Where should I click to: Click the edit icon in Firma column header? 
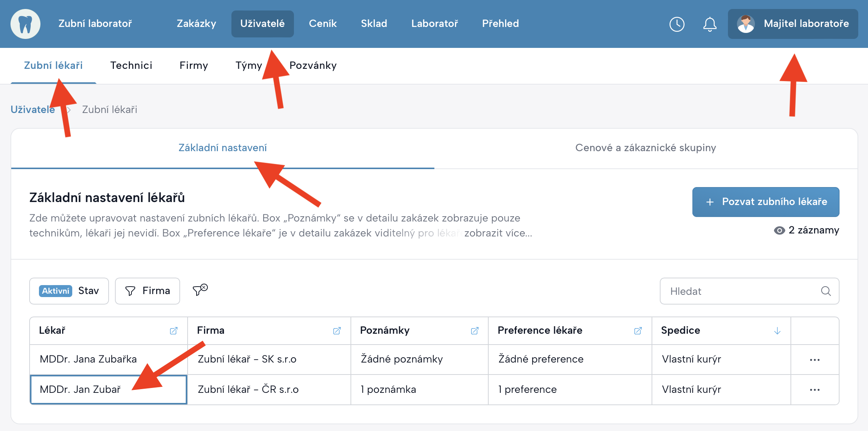point(337,331)
